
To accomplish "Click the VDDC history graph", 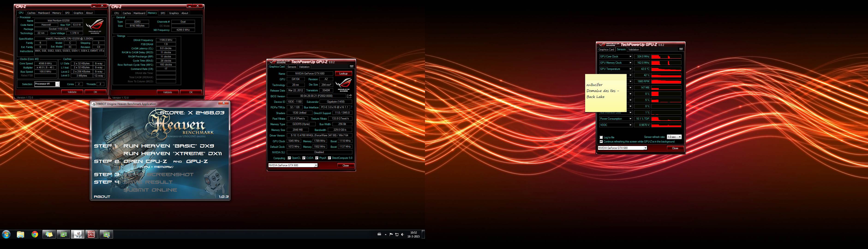I will (666, 125).
